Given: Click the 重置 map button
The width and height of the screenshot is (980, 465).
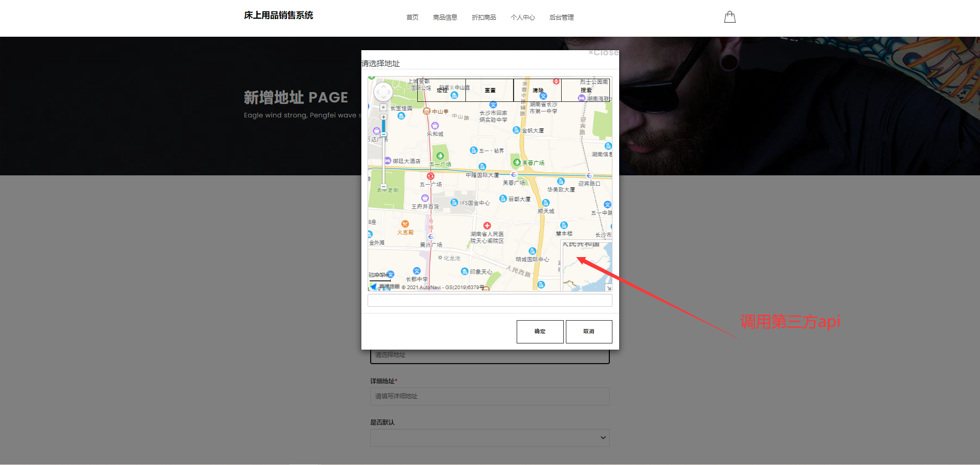Looking at the screenshot, I should 490,90.
